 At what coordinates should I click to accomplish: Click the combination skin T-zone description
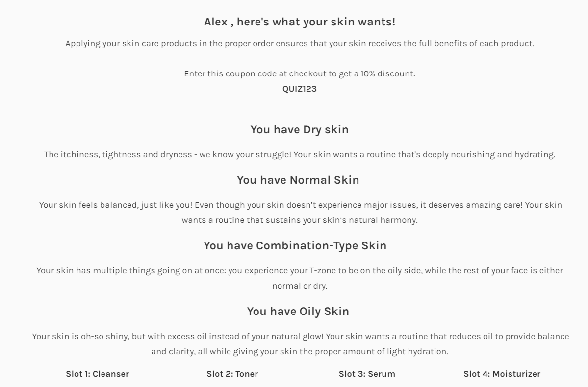pyautogui.click(x=300, y=278)
